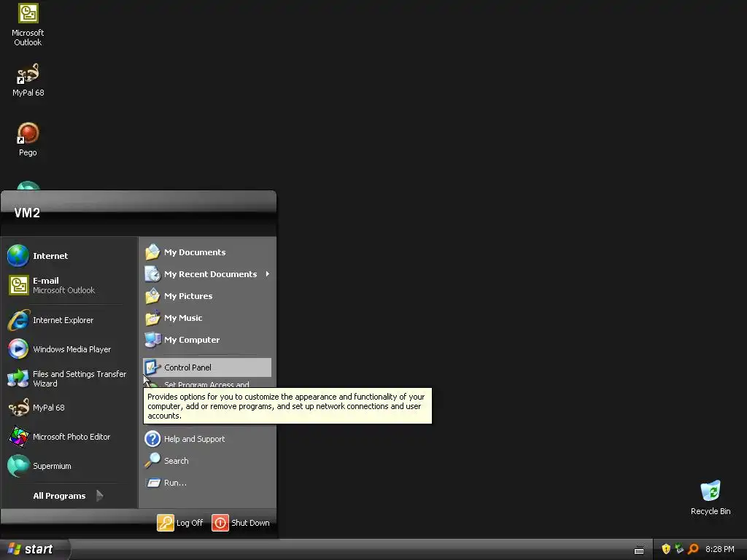Viewport: 747px width, 560px height.
Task: Click the VM2 user name header
Action: click(27, 213)
